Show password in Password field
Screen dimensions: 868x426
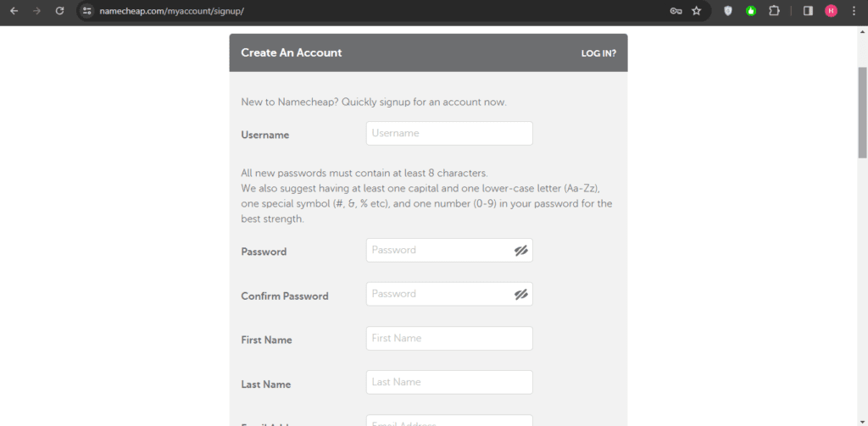pos(521,251)
